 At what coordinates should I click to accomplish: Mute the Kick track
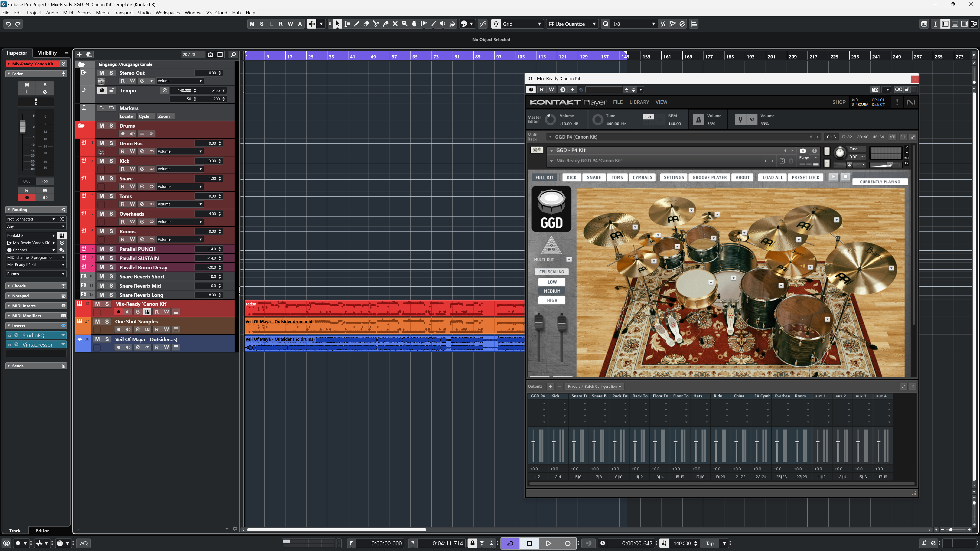point(102,161)
